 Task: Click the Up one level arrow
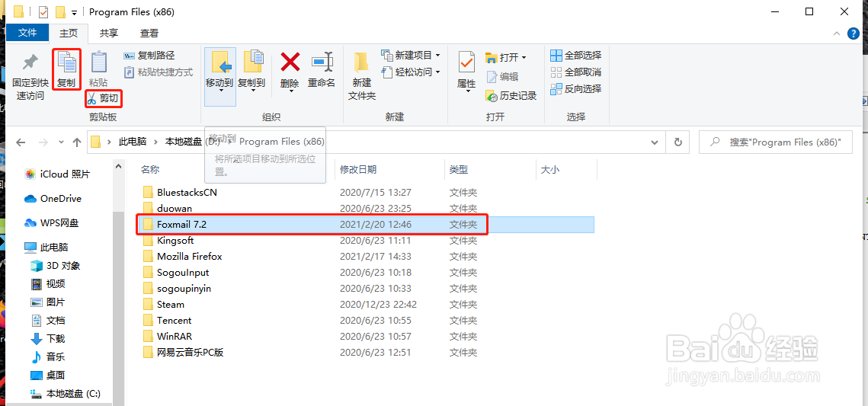pos(77,142)
